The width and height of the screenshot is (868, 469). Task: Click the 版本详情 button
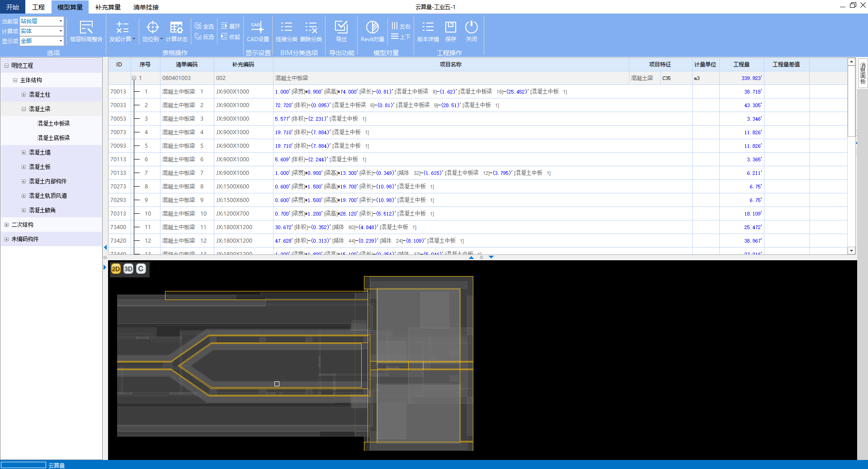[428, 28]
